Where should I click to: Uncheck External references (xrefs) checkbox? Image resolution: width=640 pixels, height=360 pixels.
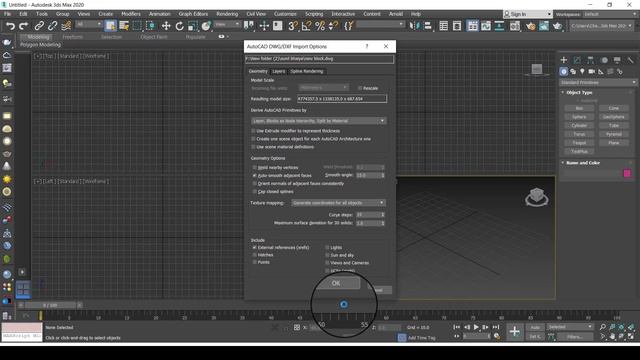click(x=255, y=247)
